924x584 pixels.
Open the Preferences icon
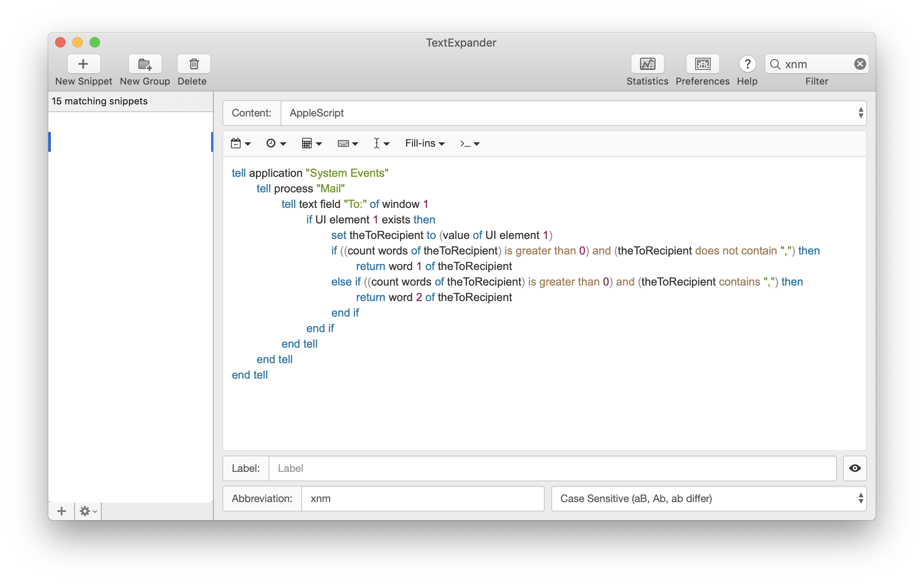(x=702, y=64)
